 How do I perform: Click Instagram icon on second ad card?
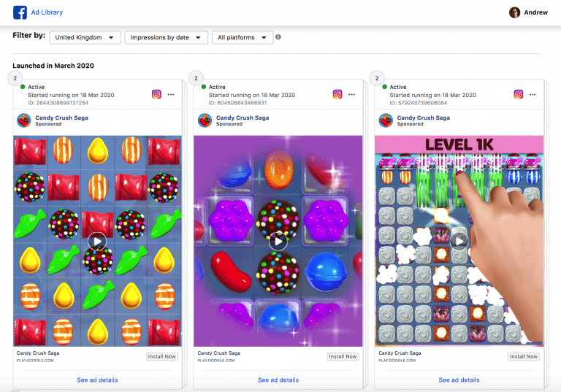pyautogui.click(x=337, y=94)
